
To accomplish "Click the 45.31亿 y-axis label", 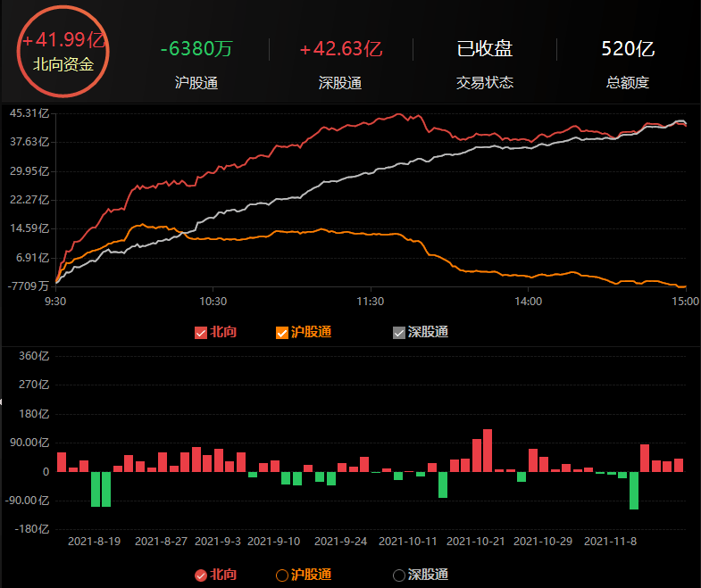I will 29,112.
